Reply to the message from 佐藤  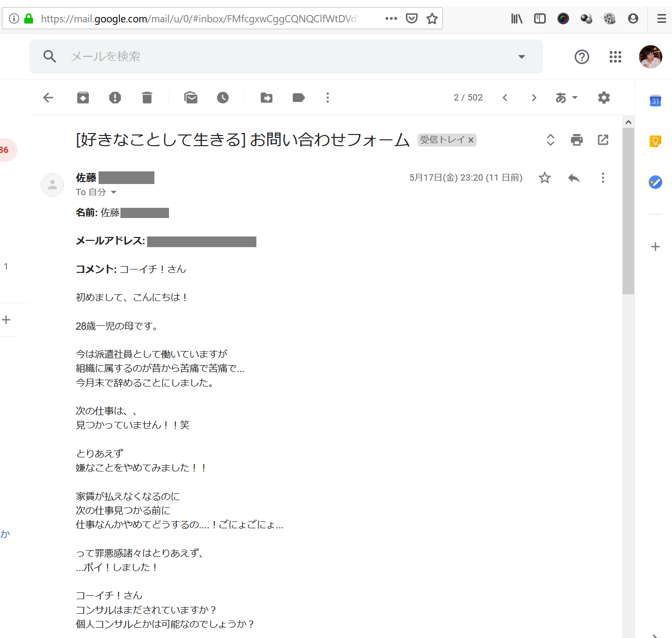(574, 178)
